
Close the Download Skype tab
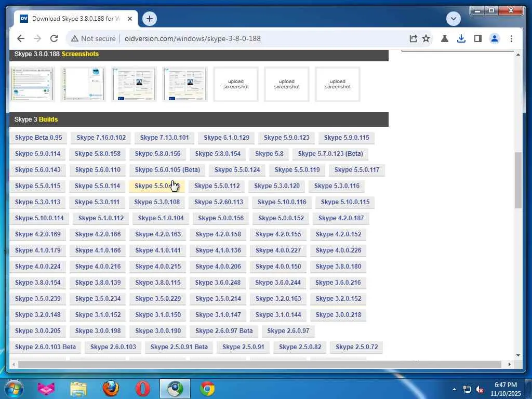(129, 19)
